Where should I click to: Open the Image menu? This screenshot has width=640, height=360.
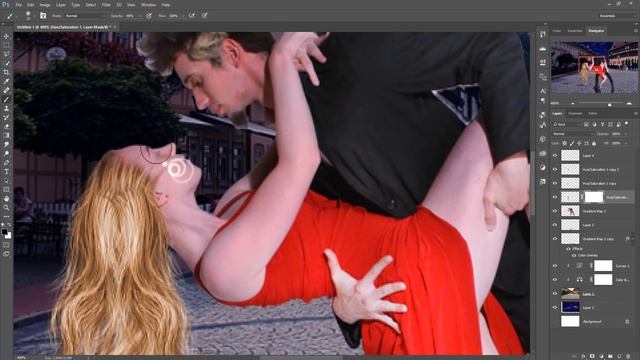click(x=45, y=5)
